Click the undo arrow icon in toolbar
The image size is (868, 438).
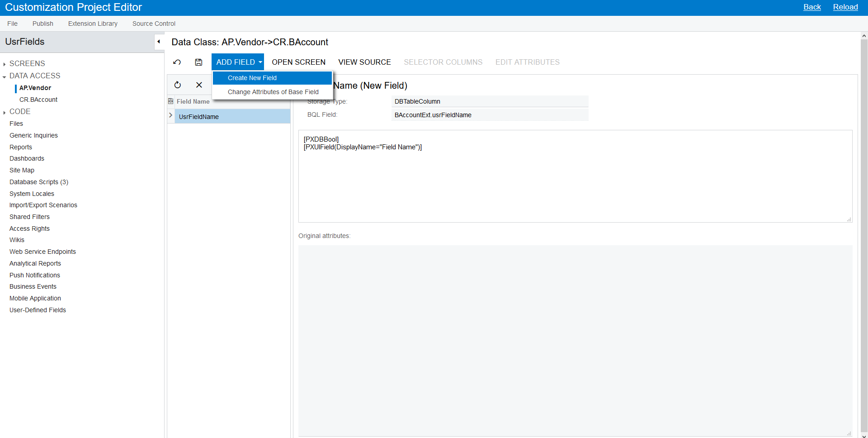point(177,62)
